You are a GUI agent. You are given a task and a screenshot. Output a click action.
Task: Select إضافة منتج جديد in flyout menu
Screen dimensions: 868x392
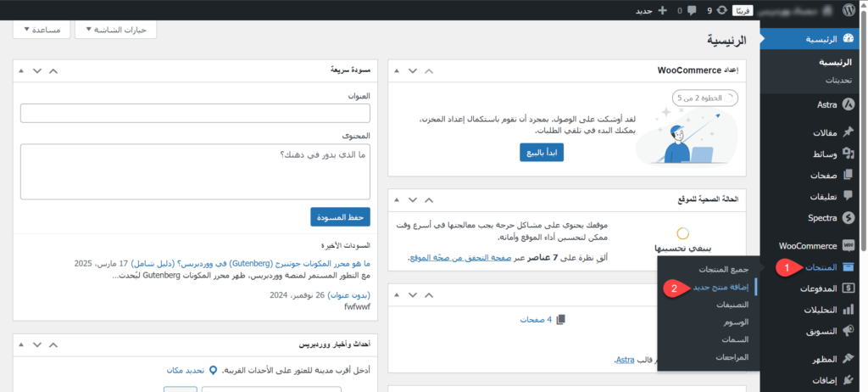click(x=721, y=287)
